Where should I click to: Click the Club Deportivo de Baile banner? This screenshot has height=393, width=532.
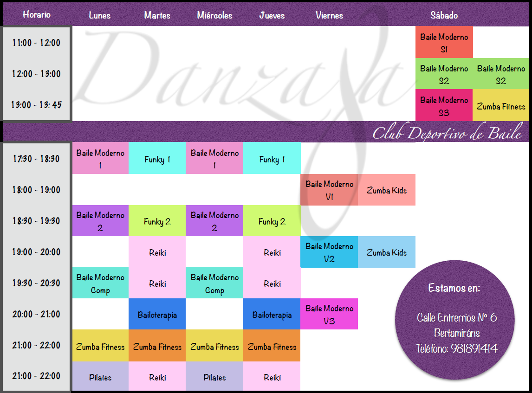pyautogui.click(x=448, y=133)
